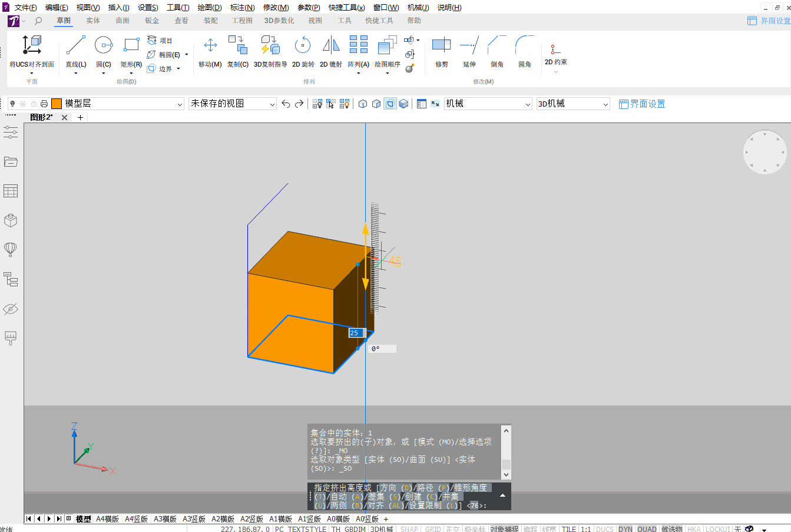This screenshot has width=791, height=532.
Task: Expand the 模型层 layer dropdown
Action: tap(180, 104)
